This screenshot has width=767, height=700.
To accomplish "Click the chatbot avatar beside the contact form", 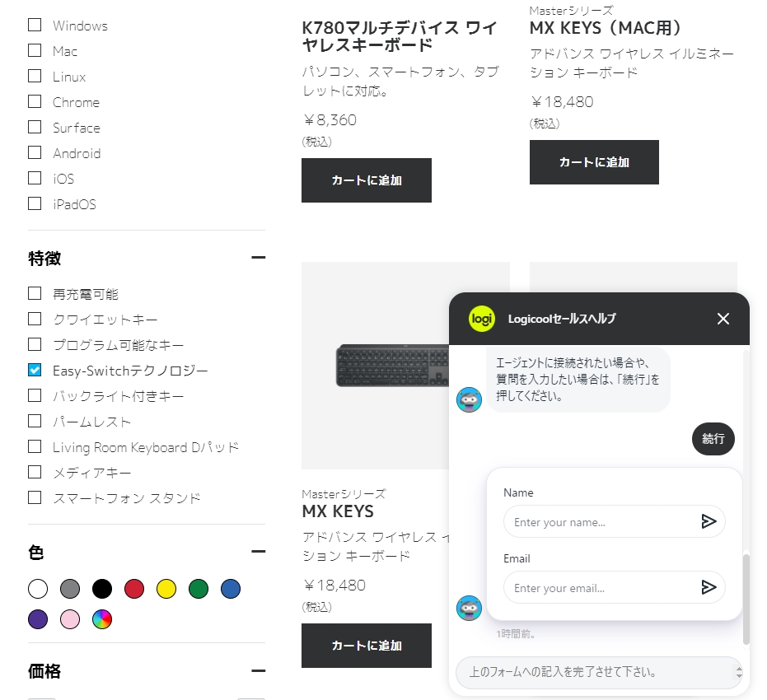I will [x=469, y=608].
